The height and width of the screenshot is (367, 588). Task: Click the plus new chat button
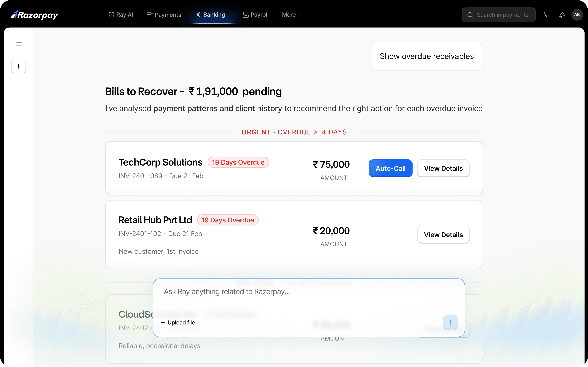18,66
